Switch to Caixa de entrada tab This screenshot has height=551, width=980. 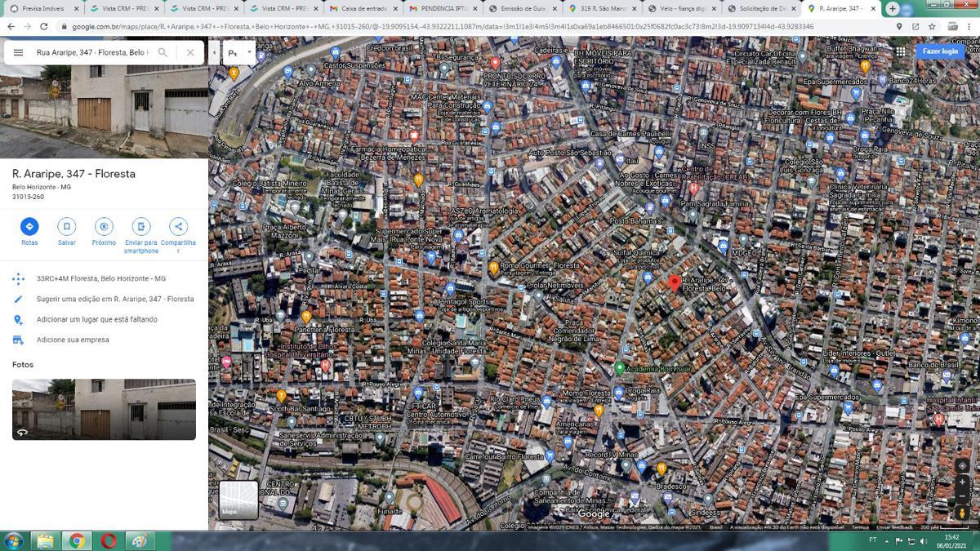(x=359, y=8)
